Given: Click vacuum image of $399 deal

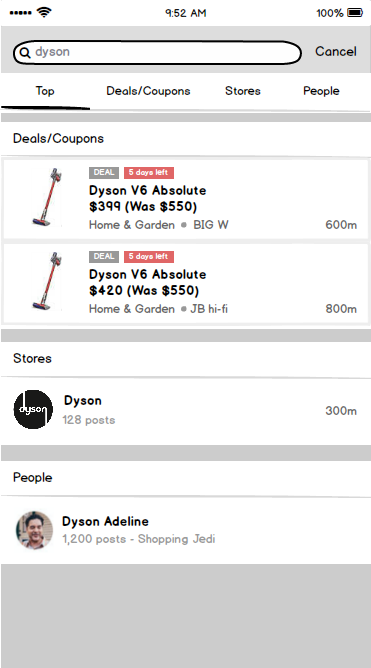Looking at the screenshot, I should tap(47, 197).
